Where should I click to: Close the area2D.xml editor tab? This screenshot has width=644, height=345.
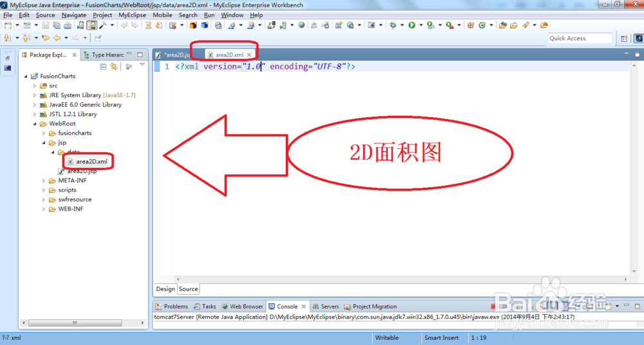[249, 55]
